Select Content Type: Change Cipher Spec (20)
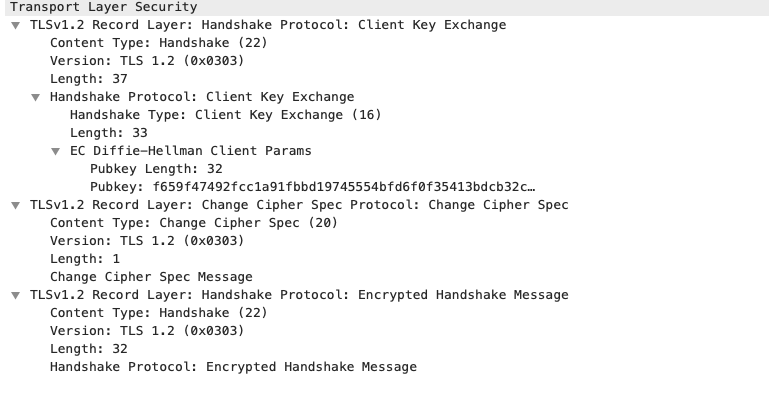The image size is (769, 411). (x=193, y=223)
